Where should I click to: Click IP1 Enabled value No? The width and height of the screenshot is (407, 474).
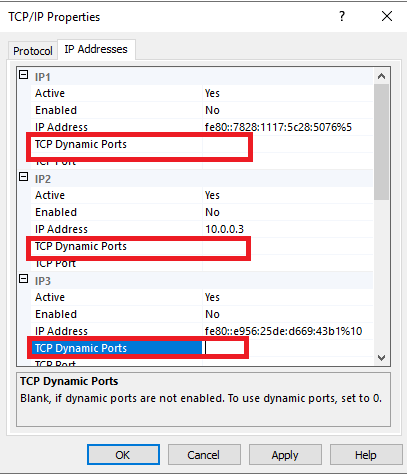pyautogui.click(x=212, y=110)
